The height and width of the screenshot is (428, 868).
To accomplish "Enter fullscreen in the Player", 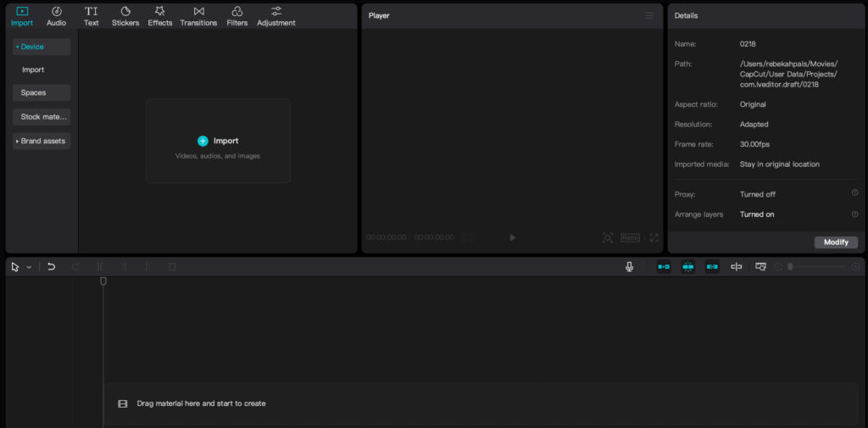I will pos(654,237).
